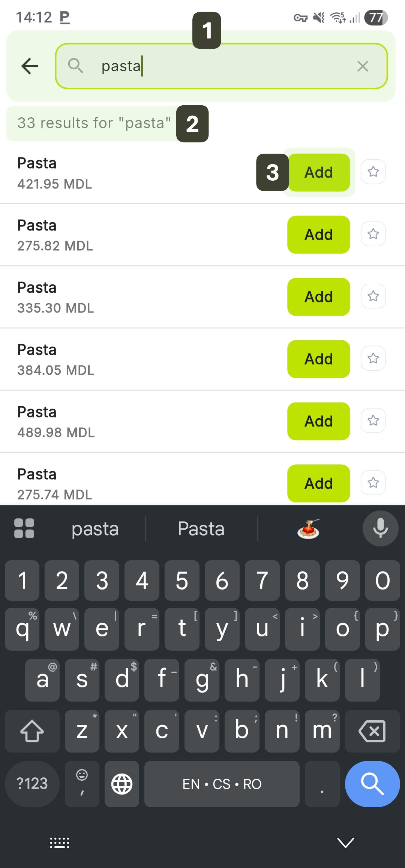Switch to the ?123 symbols keyboard
The image size is (405, 868).
point(32,784)
